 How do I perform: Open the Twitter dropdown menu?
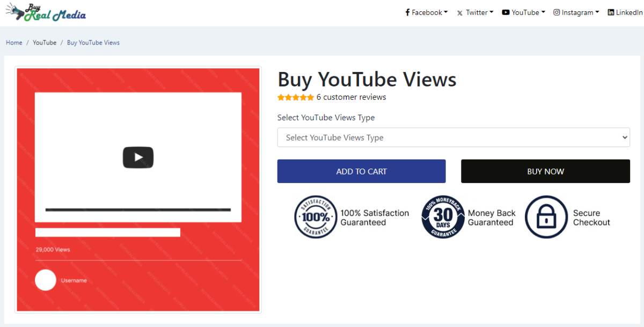475,12
